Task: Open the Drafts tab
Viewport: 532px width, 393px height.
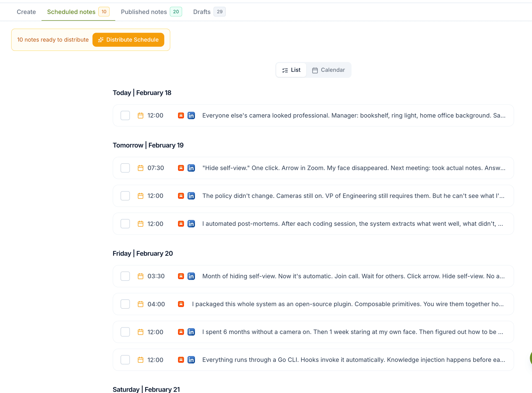Action: pyautogui.click(x=202, y=12)
